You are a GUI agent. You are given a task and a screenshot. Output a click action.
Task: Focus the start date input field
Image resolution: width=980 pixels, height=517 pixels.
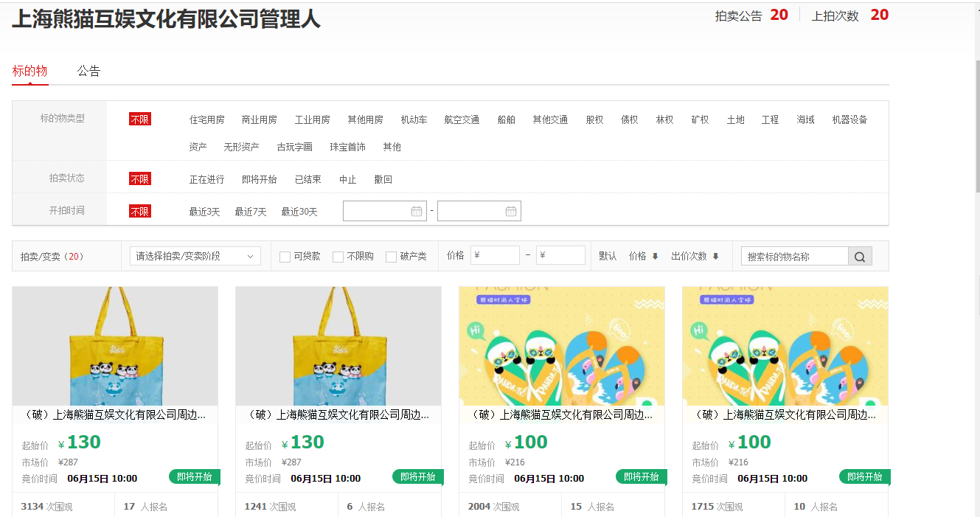click(x=385, y=211)
